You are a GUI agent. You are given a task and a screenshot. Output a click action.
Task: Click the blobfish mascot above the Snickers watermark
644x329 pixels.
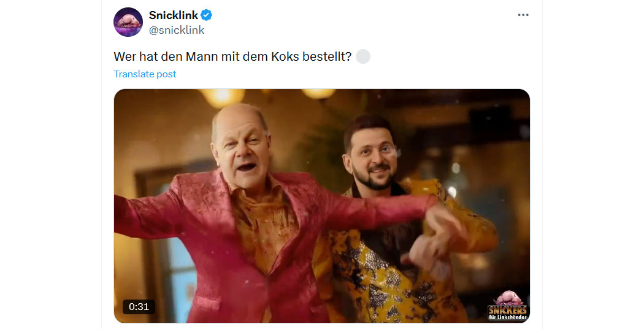(508, 298)
